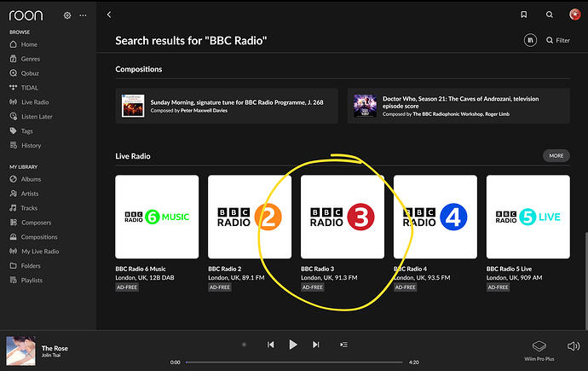
Task: Skip to previous track
Action: [x=270, y=345]
